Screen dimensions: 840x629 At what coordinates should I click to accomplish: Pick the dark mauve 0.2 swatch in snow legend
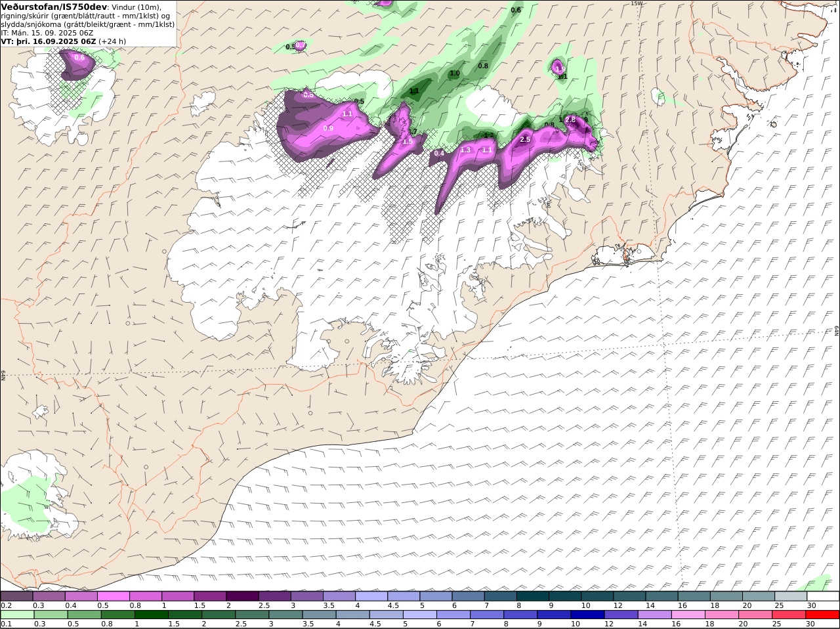(x=17, y=596)
